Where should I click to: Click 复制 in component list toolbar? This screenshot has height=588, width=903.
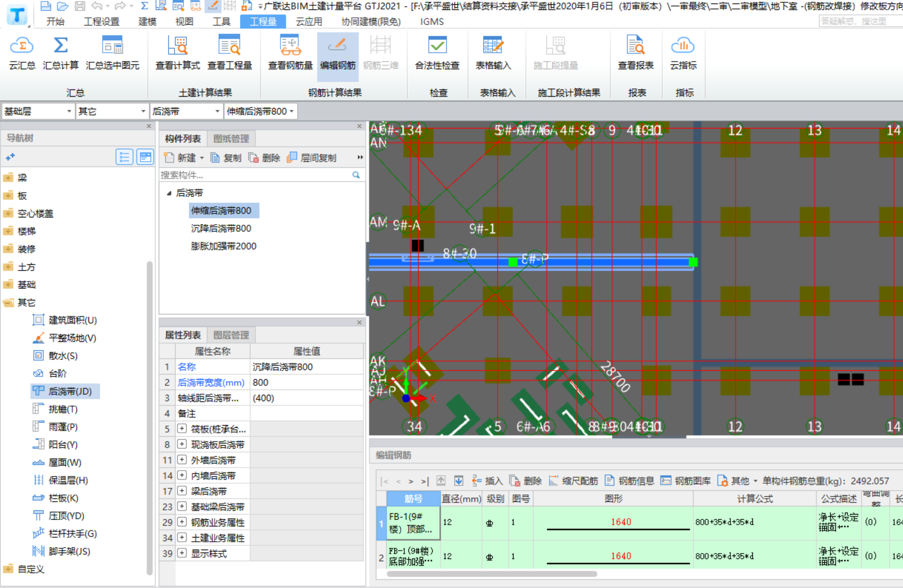(226, 158)
